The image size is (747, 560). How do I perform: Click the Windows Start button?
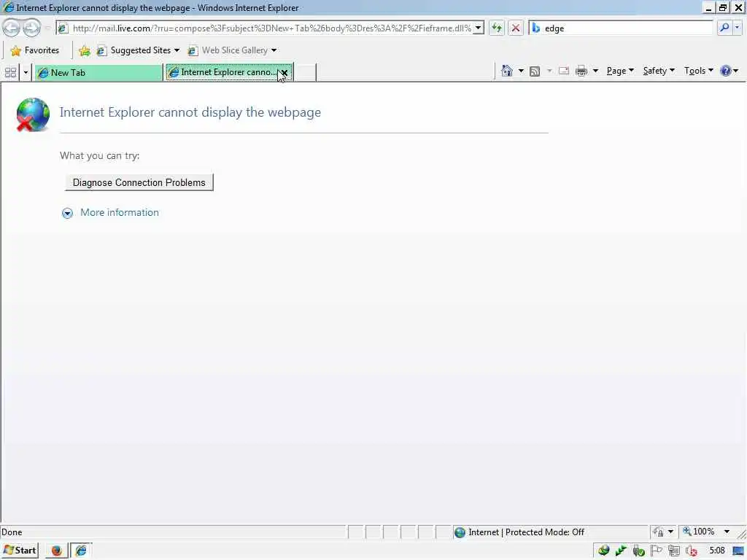pyautogui.click(x=20, y=551)
